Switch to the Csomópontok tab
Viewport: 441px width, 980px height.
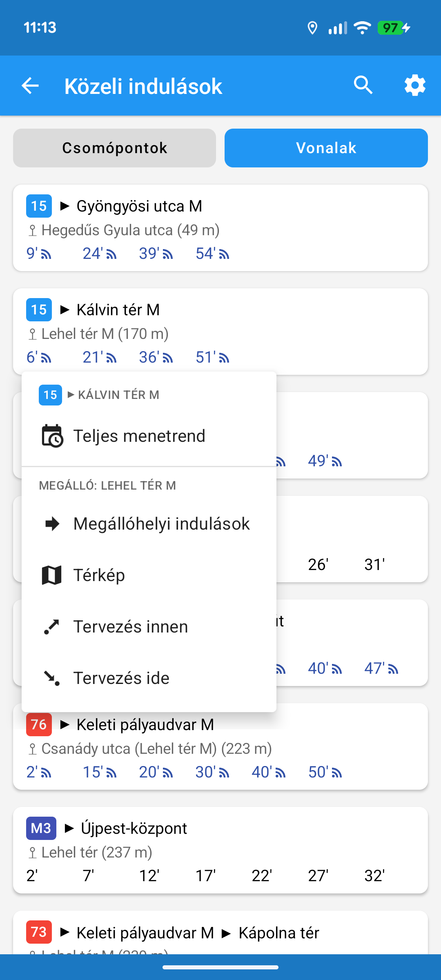(114, 148)
